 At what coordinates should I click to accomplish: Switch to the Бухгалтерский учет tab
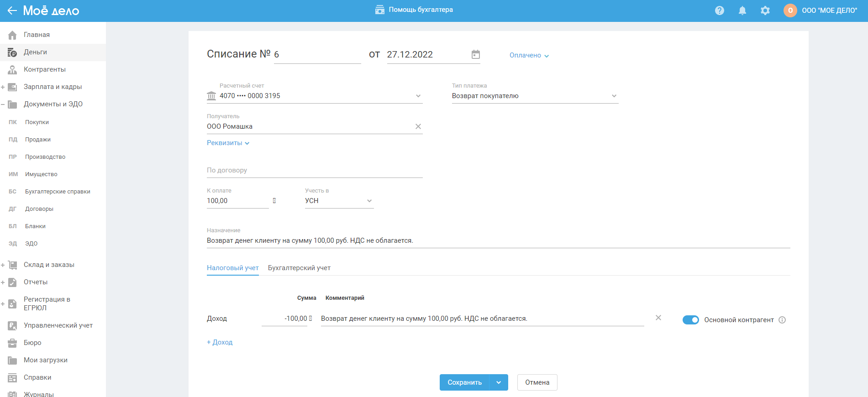[x=299, y=268]
